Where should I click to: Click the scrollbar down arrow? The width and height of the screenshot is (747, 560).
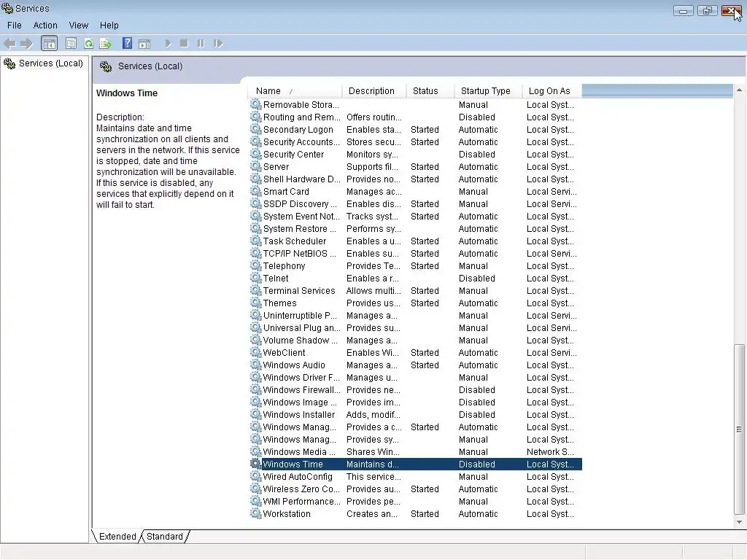click(x=739, y=522)
